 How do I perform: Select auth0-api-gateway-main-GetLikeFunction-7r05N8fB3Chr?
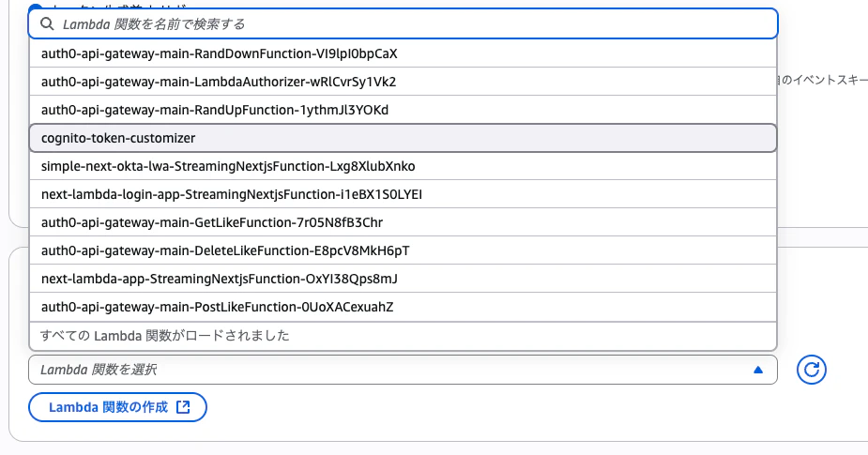coord(403,222)
